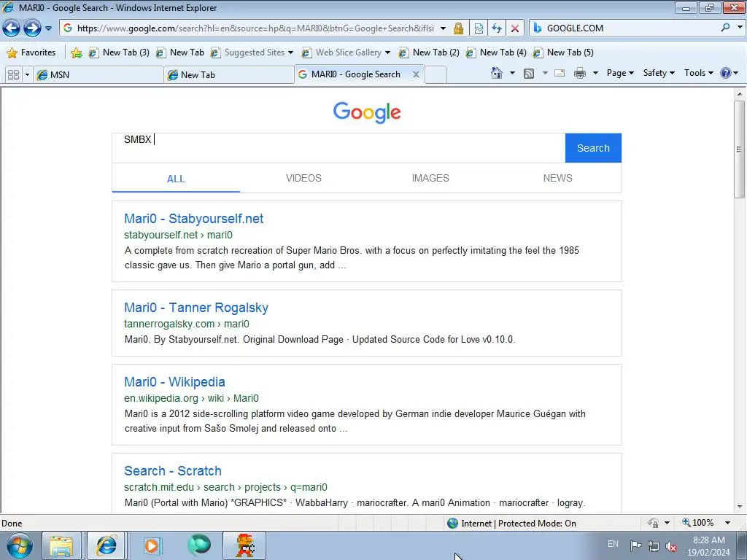Viewport: 747px width, 560px height.
Task: Switch to the New Tab browser tab
Action: 229,75
